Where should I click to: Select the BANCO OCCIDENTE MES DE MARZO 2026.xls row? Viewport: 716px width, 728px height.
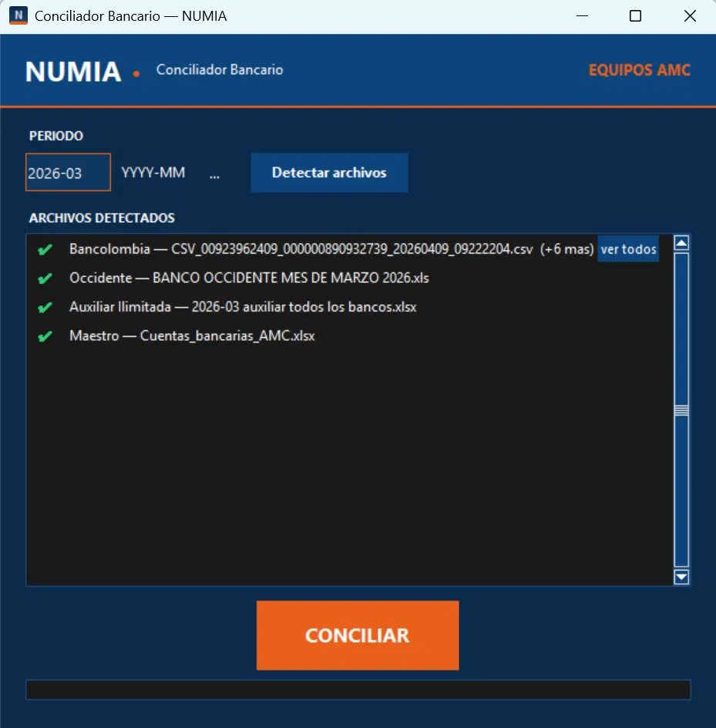(x=249, y=278)
